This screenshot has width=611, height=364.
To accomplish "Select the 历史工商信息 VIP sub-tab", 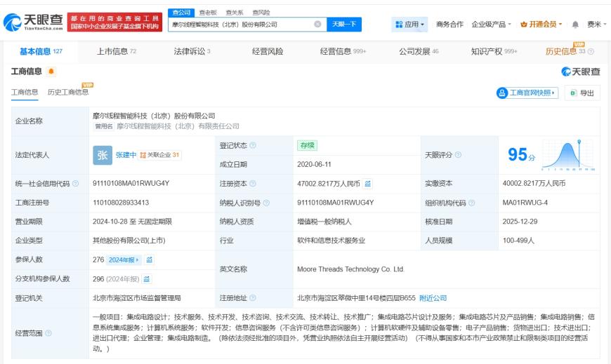I will click(x=68, y=93).
